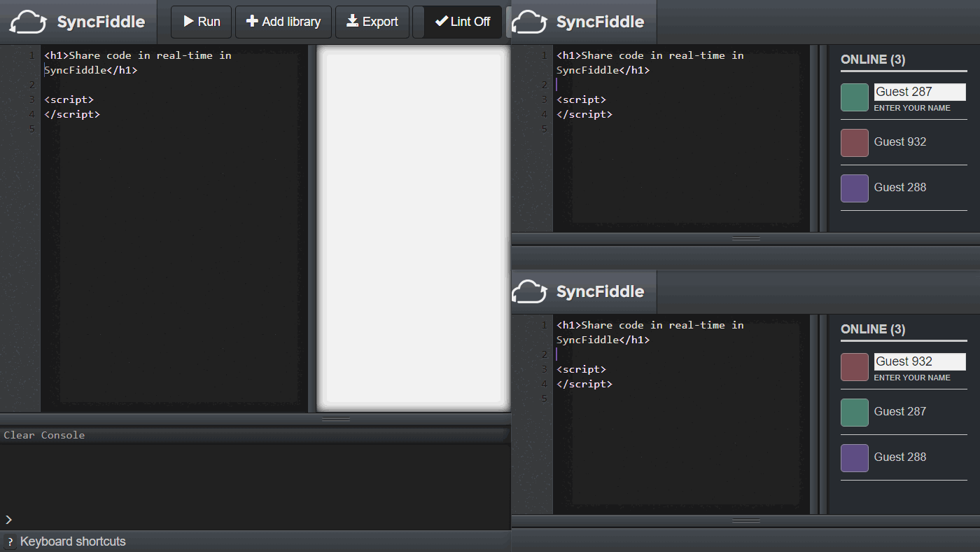Click the ONLINE (3) header in bottom-right window
This screenshot has width=980, height=552.
coord(873,329)
